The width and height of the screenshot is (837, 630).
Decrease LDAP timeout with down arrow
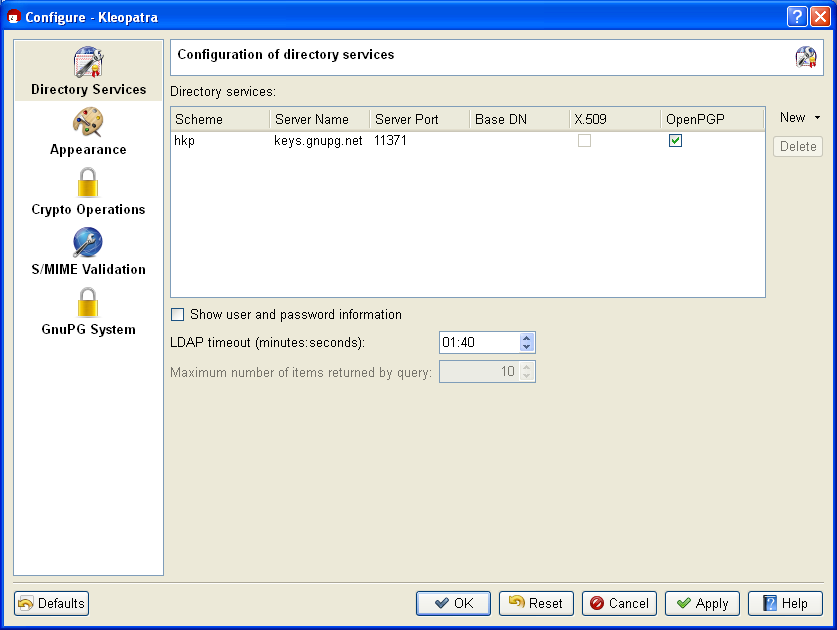(x=526, y=347)
